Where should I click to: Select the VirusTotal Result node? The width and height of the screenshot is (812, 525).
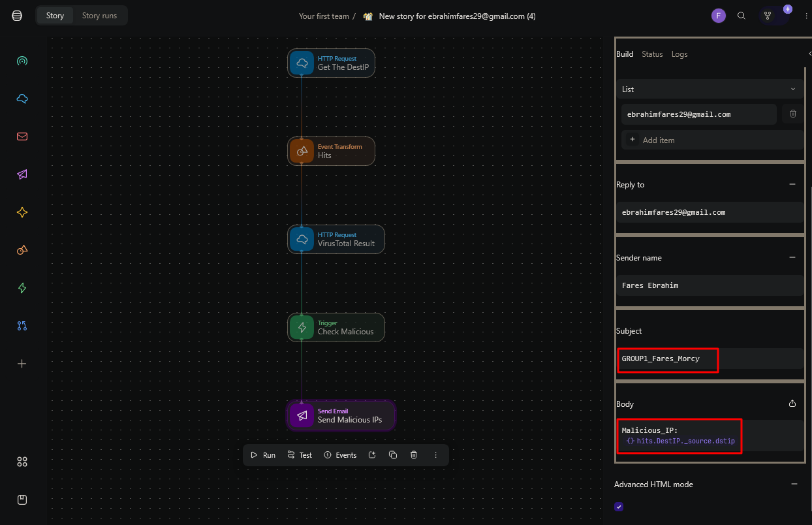click(x=336, y=240)
